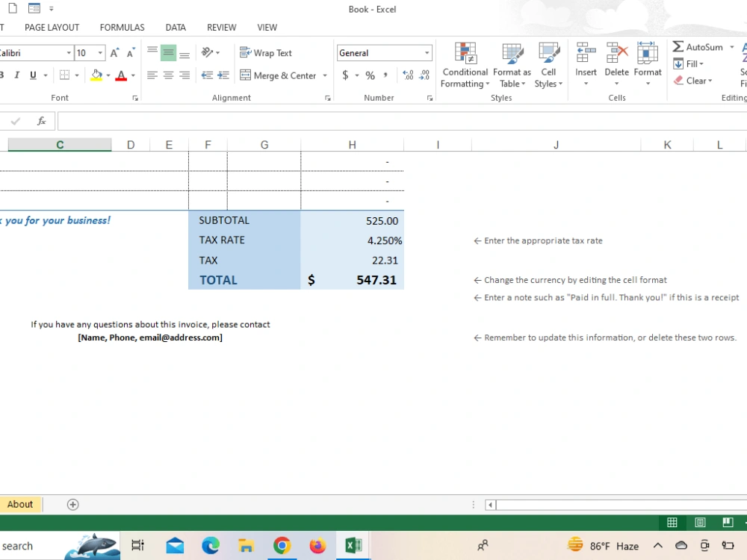Open the PAGE LAYOUT tab
This screenshot has height=560, width=747.
coord(52,28)
